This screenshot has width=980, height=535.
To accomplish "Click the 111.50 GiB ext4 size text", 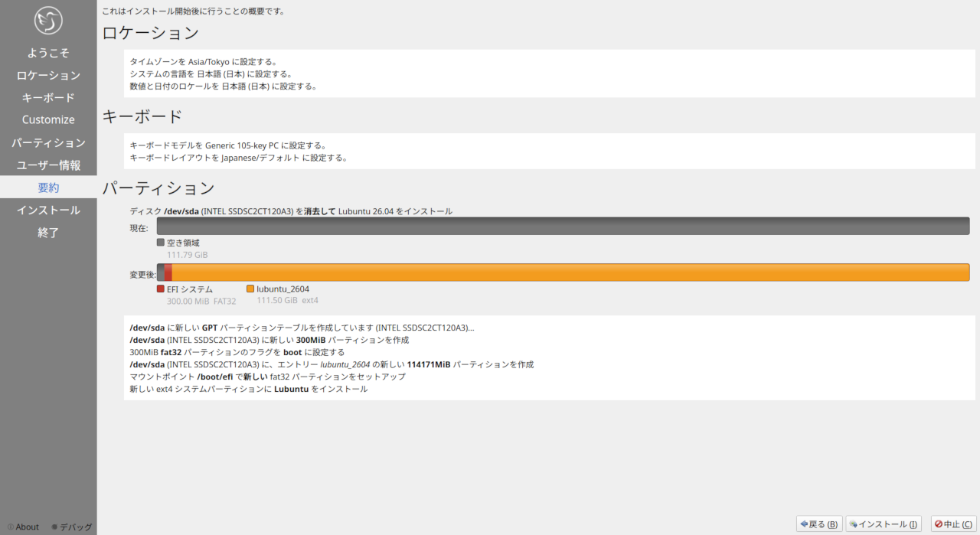I will click(x=287, y=300).
